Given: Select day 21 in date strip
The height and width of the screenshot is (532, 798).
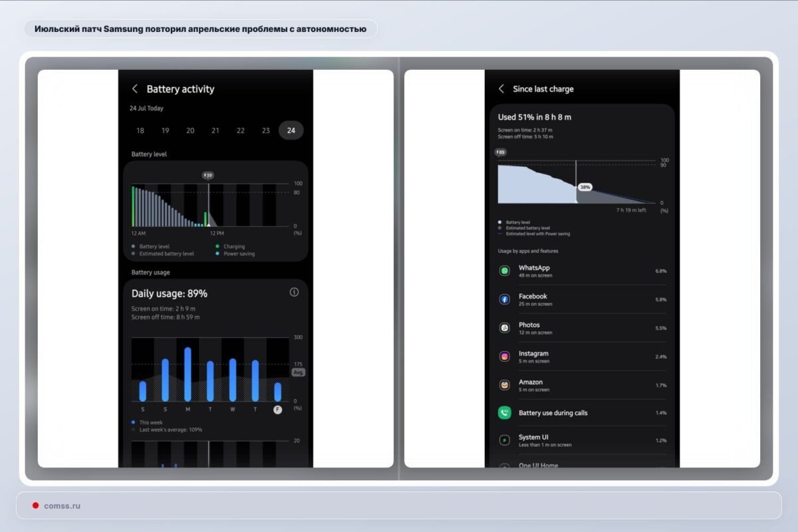Looking at the screenshot, I should click(x=215, y=131).
